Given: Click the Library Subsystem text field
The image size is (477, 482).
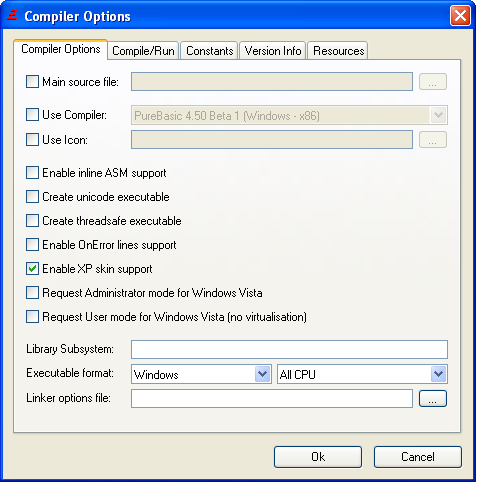Looking at the screenshot, I should 289,350.
